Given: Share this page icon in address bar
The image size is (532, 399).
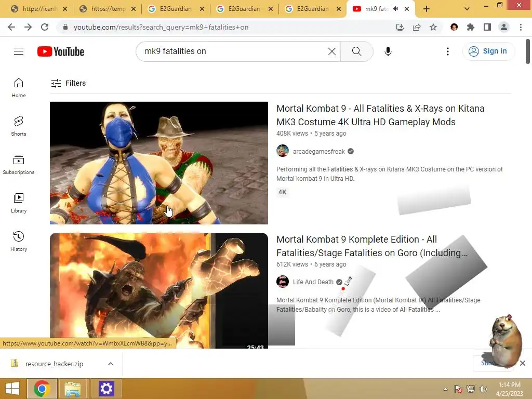Looking at the screenshot, I should (417, 27).
